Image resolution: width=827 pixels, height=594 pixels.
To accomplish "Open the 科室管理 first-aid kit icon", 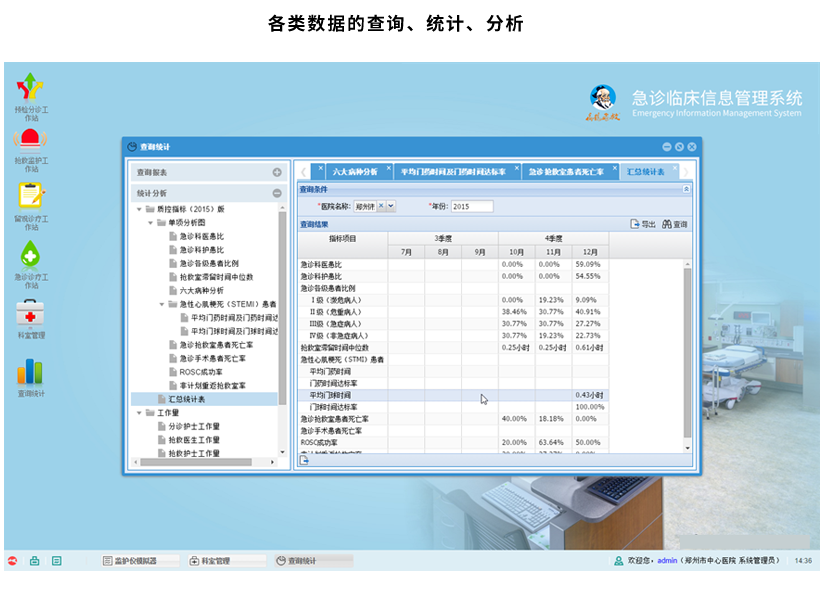I will click(x=32, y=313).
